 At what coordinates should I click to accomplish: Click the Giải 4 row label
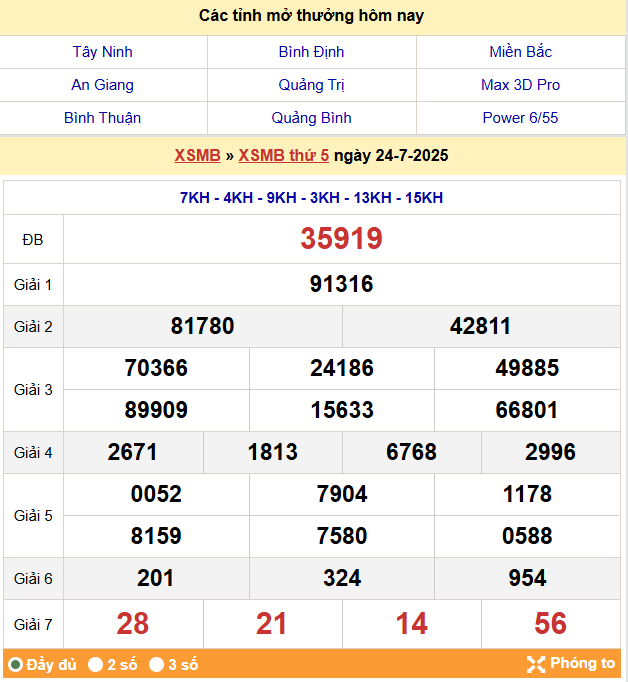click(x=33, y=453)
